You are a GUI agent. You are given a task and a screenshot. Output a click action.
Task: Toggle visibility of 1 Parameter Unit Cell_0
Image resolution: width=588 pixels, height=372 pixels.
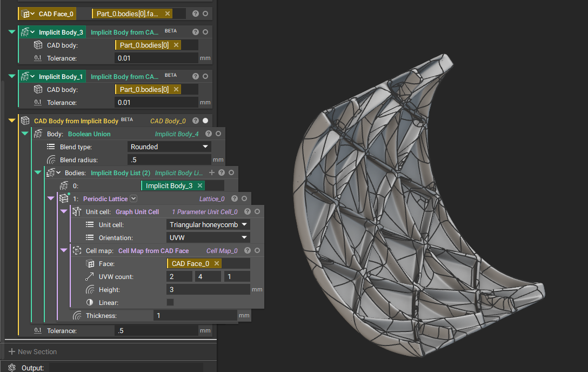(x=257, y=211)
